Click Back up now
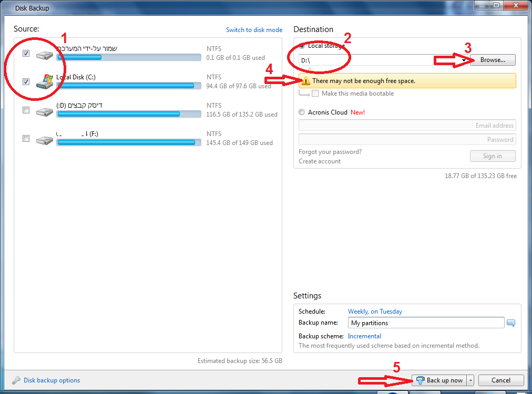 click(x=439, y=380)
